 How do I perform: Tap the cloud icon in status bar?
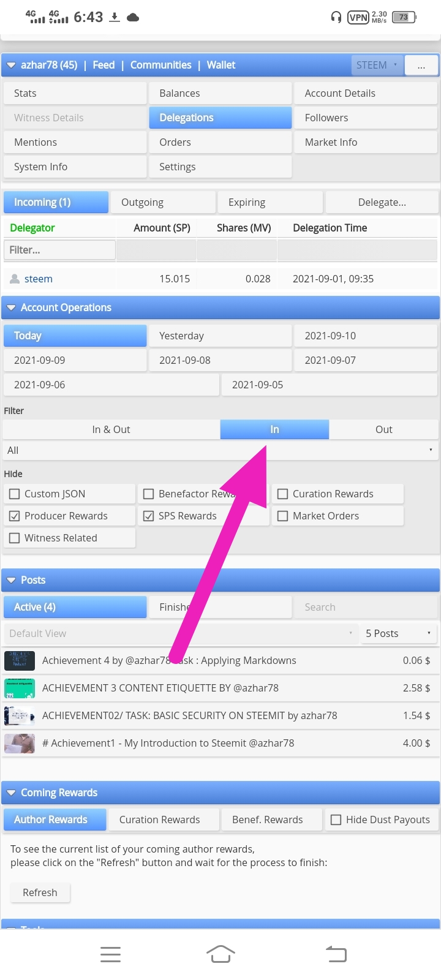[133, 17]
